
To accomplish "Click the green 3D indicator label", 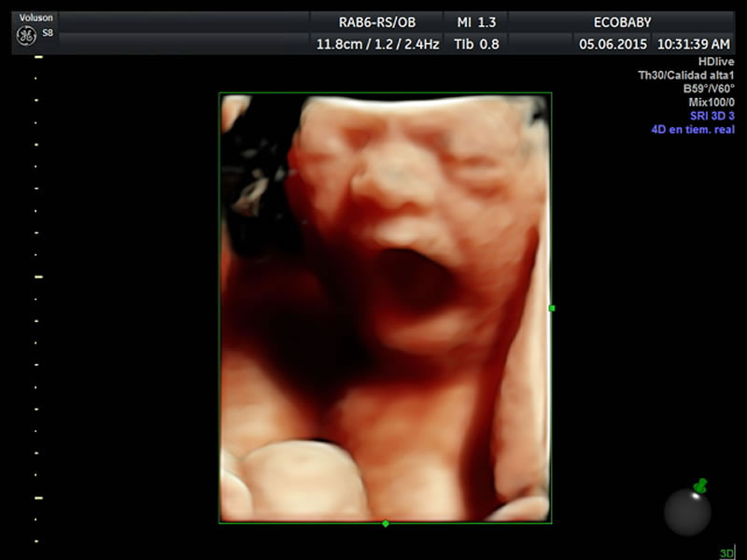I will (726, 553).
